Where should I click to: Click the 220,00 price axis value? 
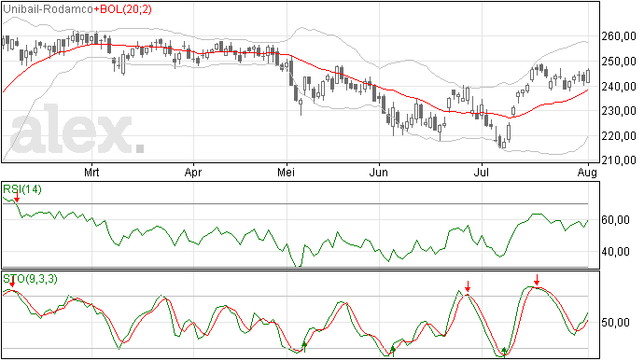619,135
